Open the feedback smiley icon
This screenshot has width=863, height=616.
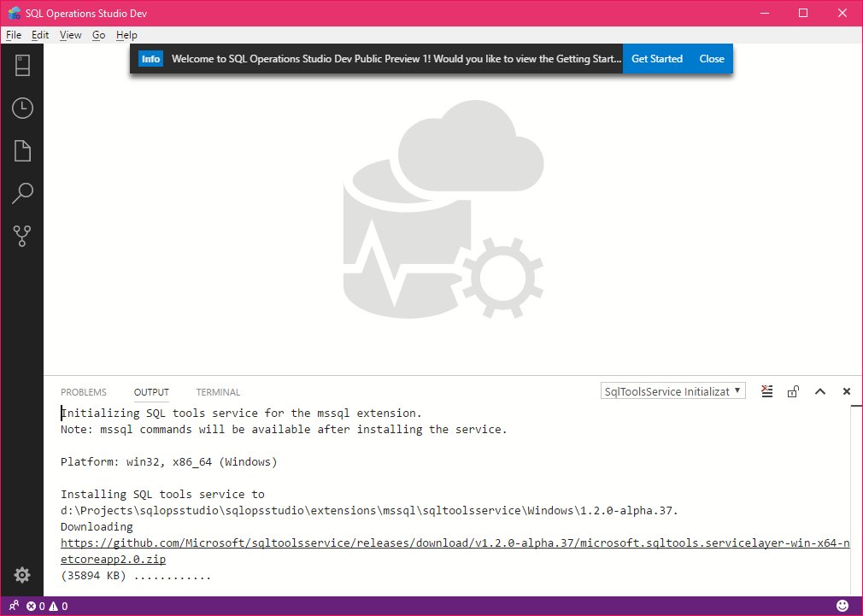842,606
